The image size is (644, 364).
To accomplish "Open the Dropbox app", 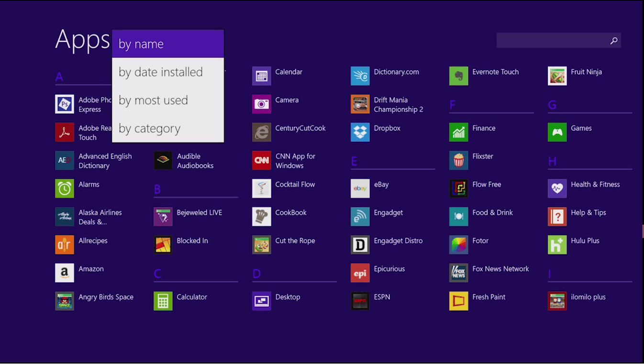I will pos(376,128).
